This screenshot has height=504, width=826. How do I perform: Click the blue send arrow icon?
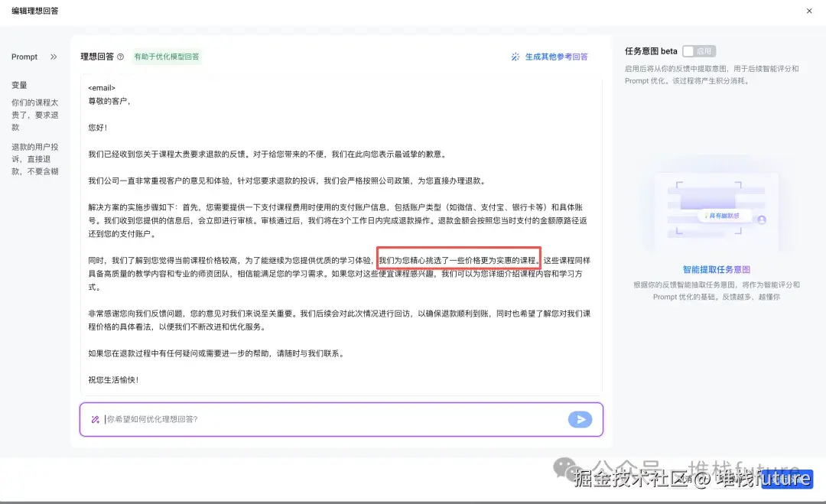tap(580, 419)
